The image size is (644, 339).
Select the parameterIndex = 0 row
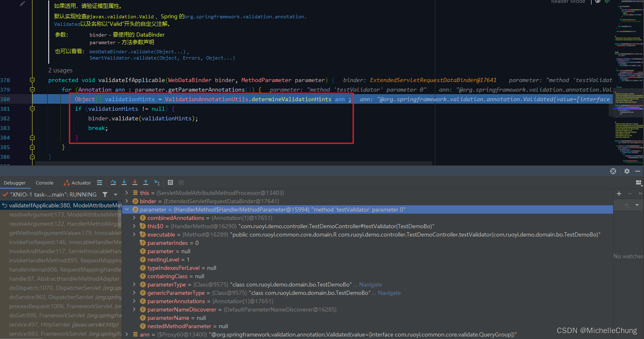pyautogui.click(x=368, y=243)
